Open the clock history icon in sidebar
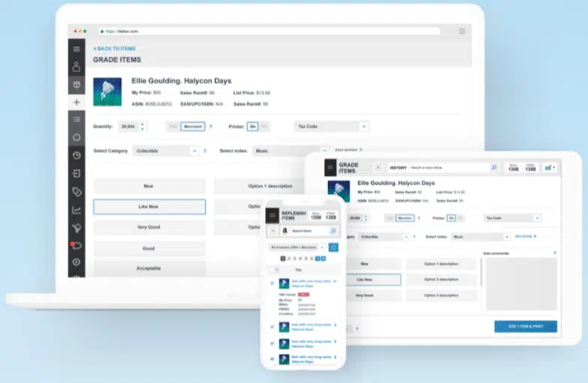The height and width of the screenshot is (383, 588). coord(76,155)
